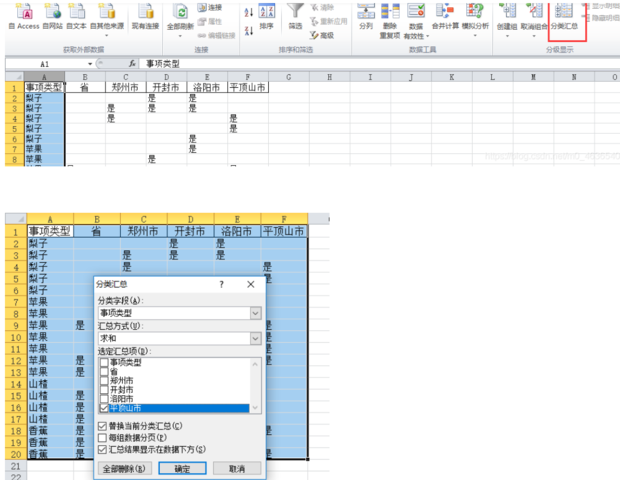Image resolution: width=620 pixels, height=480 pixels.
Task: Select row 21 header in lower sheet
Action: pos(16,466)
